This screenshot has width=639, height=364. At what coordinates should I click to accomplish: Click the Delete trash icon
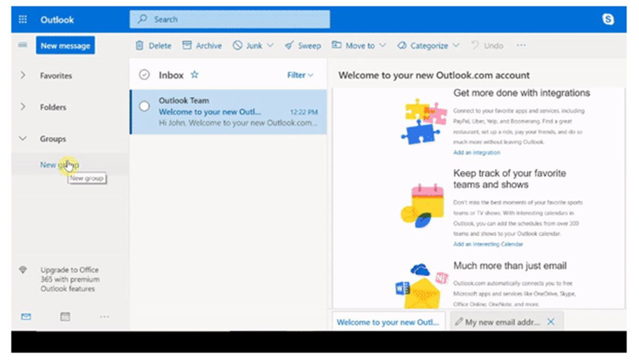pos(140,46)
